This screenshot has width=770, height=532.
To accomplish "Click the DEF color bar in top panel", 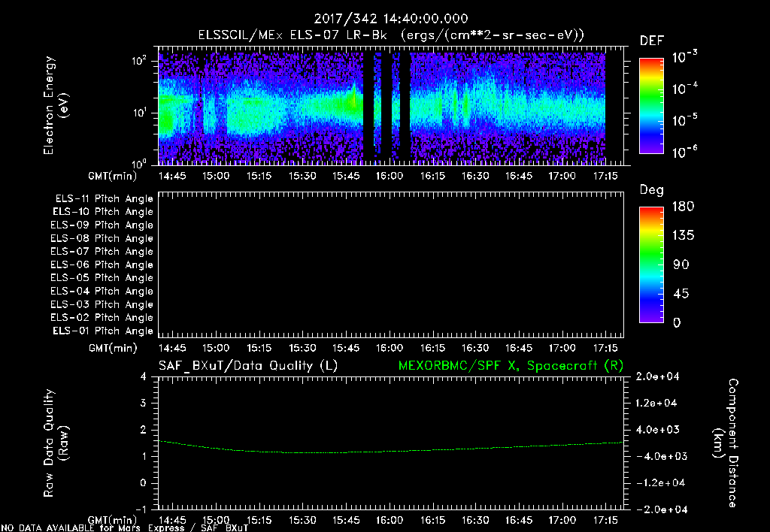I will click(652, 106).
